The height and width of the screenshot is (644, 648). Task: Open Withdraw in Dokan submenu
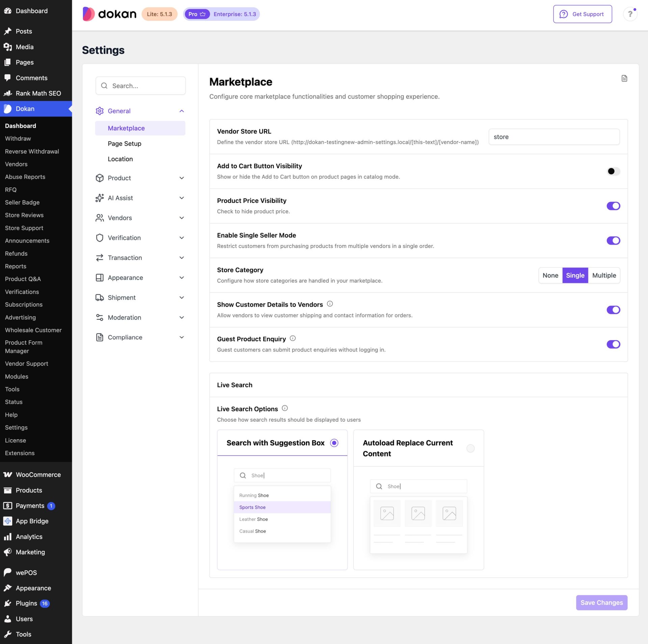[x=18, y=138]
